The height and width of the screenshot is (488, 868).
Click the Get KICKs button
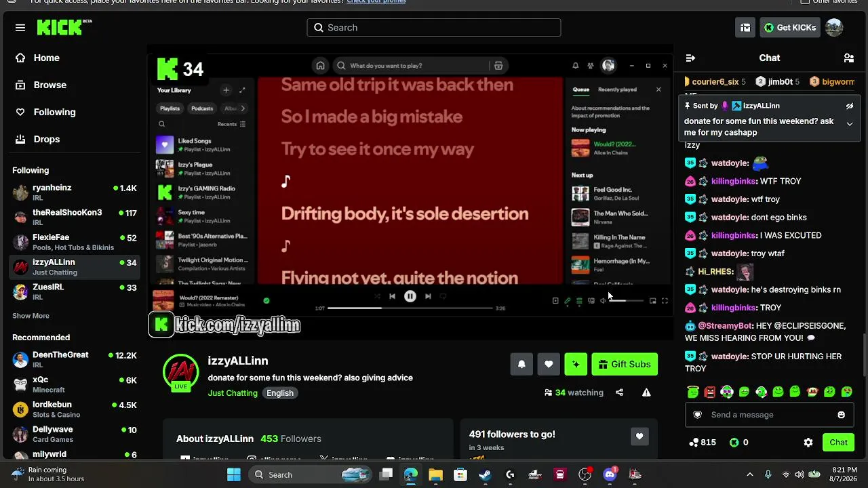789,28
